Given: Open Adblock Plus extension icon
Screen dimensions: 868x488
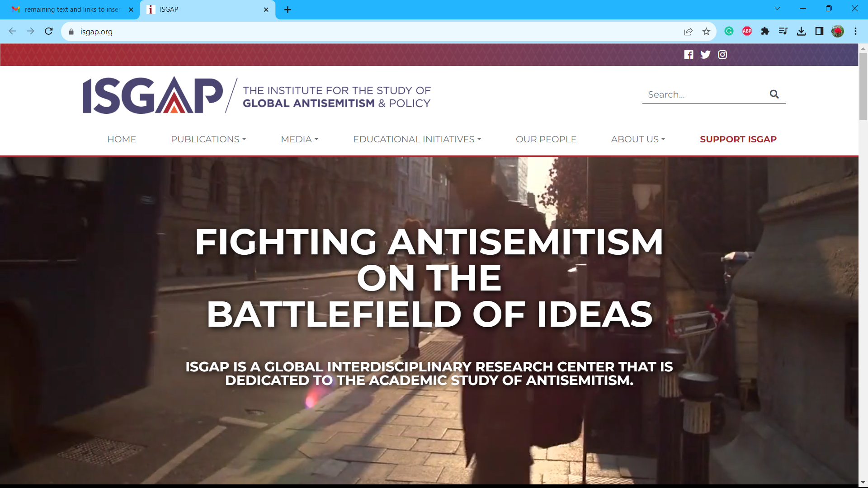Looking at the screenshot, I should click(x=747, y=31).
